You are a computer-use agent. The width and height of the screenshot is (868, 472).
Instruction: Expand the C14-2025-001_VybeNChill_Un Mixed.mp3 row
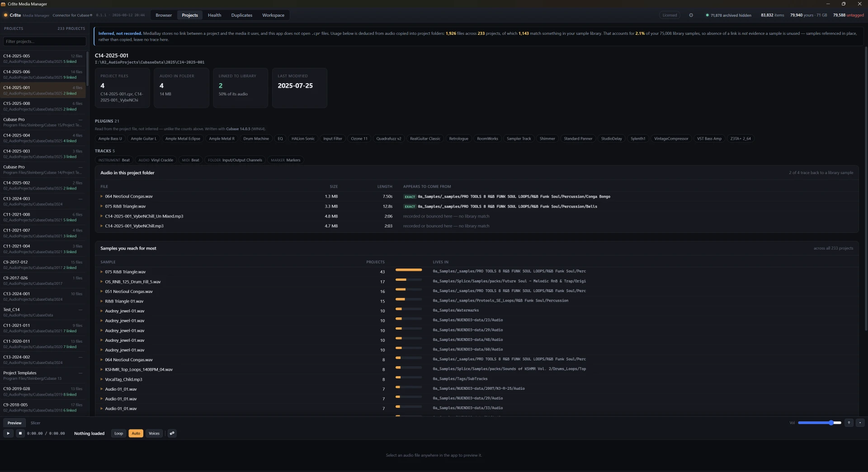(102, 216)
